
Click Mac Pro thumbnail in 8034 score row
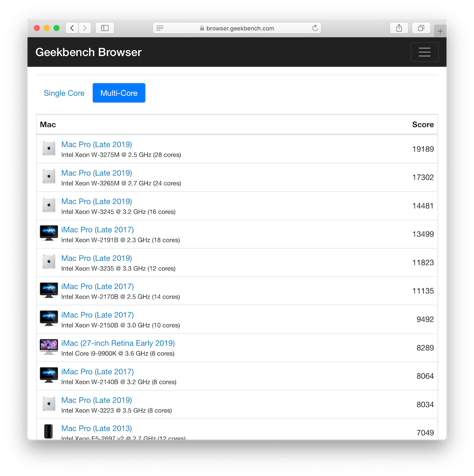(49, 404)
